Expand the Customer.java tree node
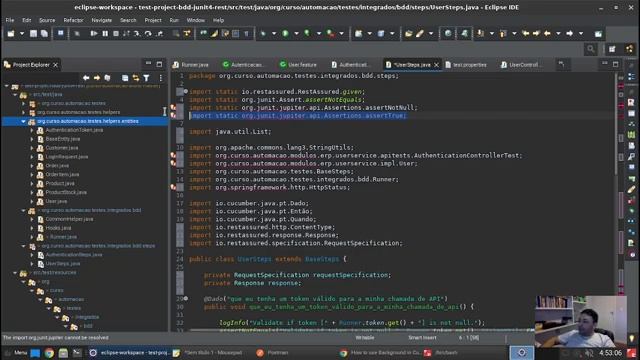This screenshot has width=640, height=360. click(32, 148)
